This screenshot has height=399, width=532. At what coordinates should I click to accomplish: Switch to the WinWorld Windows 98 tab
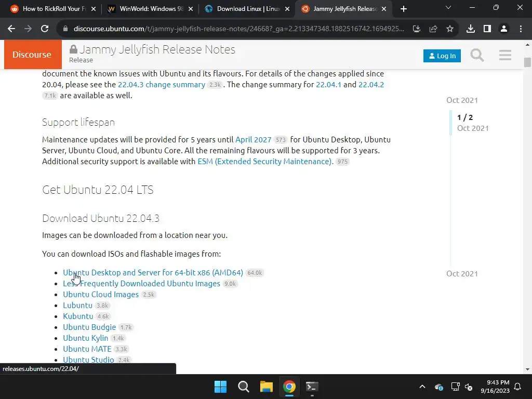149,9
